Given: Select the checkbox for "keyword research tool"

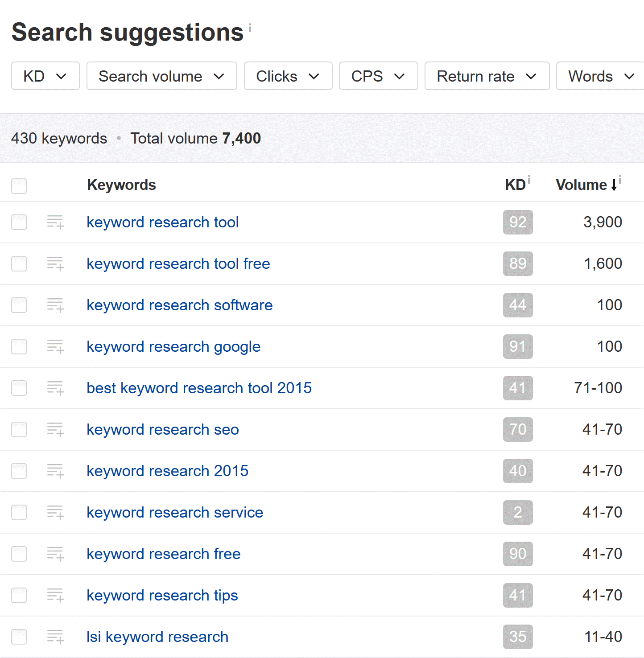Looking at the screenshot, I should point(19,222).
